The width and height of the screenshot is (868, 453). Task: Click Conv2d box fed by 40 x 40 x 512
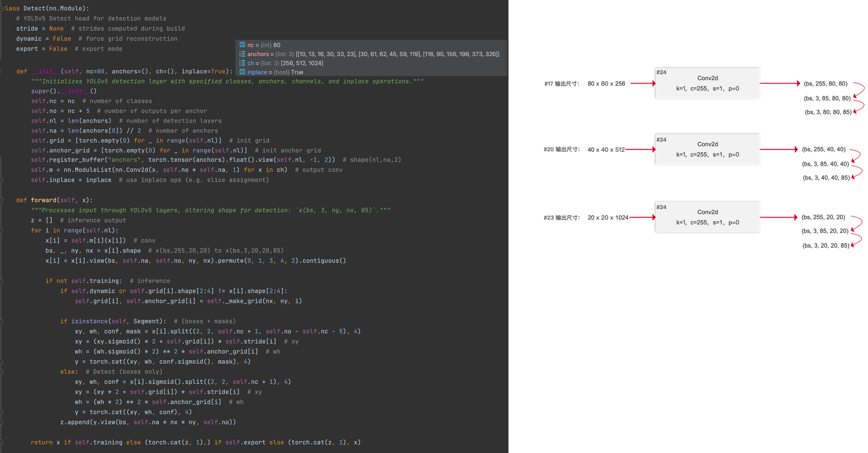pyautogui.click(x=707, y=149)
